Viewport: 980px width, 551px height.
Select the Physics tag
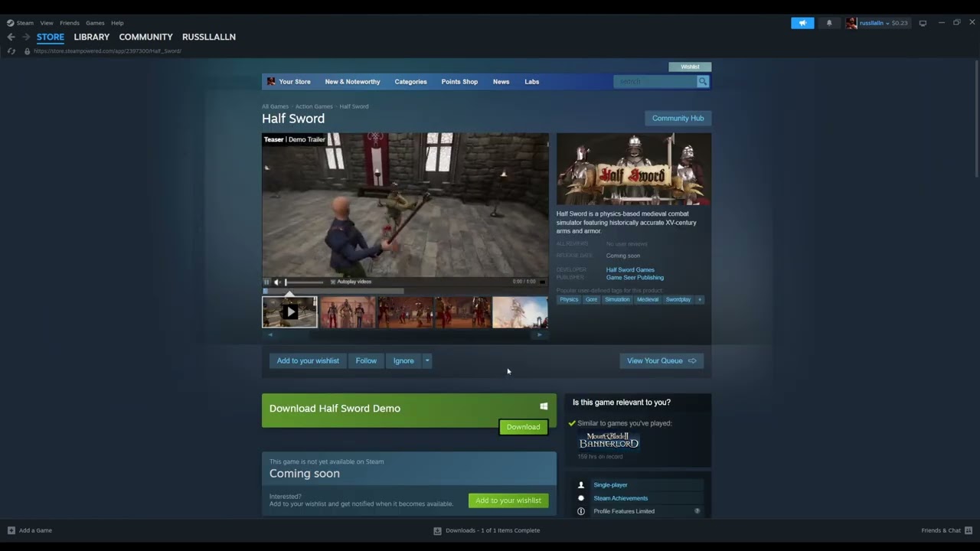[569, 299]
